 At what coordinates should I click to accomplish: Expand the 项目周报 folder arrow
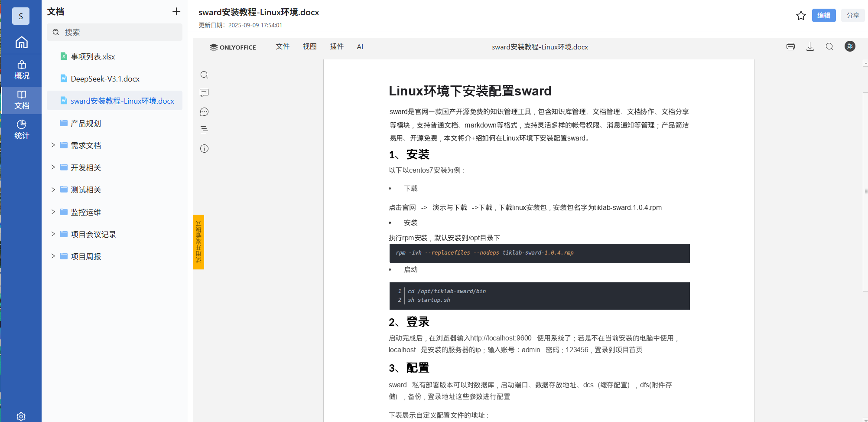(53, 256)
